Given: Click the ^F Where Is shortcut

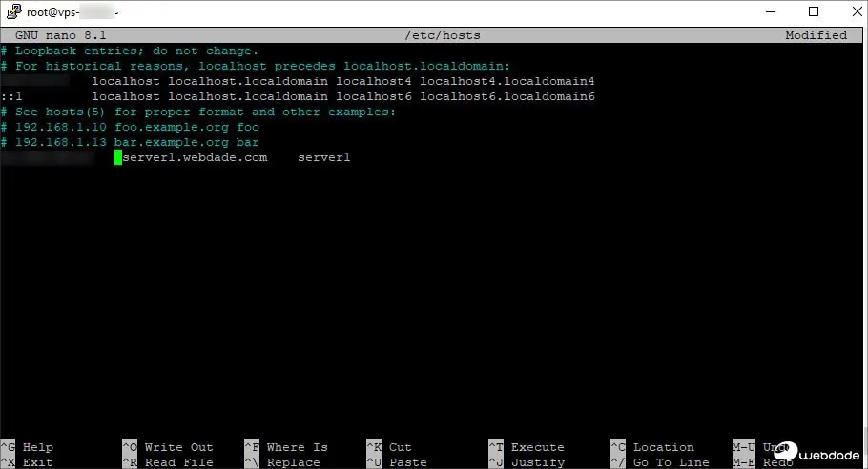Looking at the screenshot, I should (x=286, y=447).
